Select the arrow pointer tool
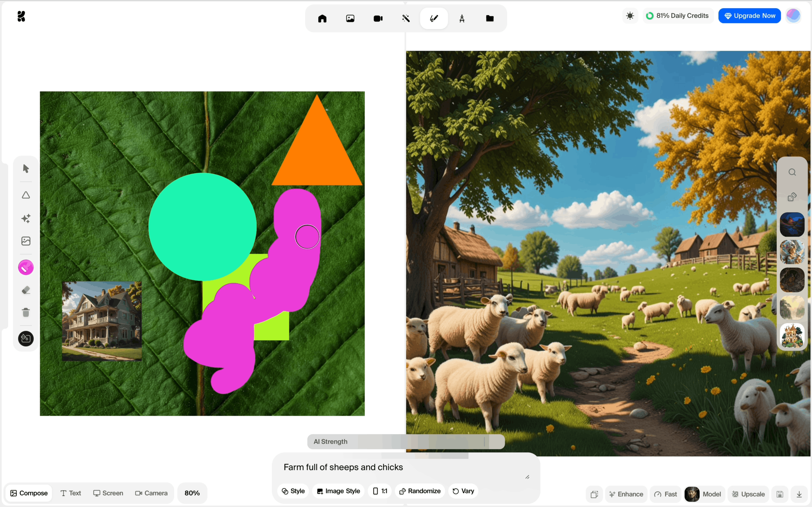 tap(26, 168)
